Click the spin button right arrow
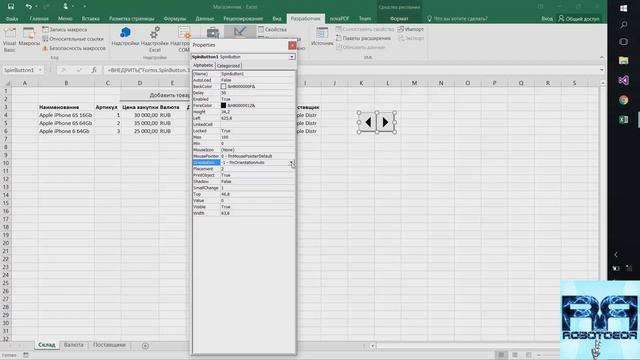The height and width of the screenshot is (360, 640). click(x=385, y=122)
